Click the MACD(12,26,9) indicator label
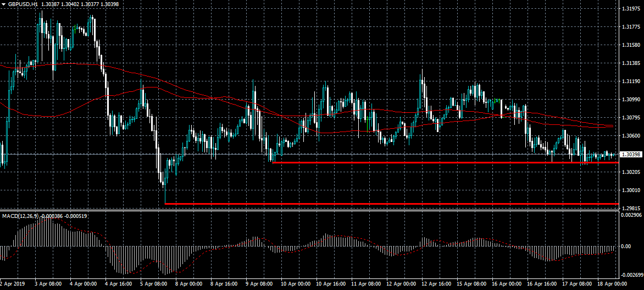The image size is (644, 290). [20, 215]
